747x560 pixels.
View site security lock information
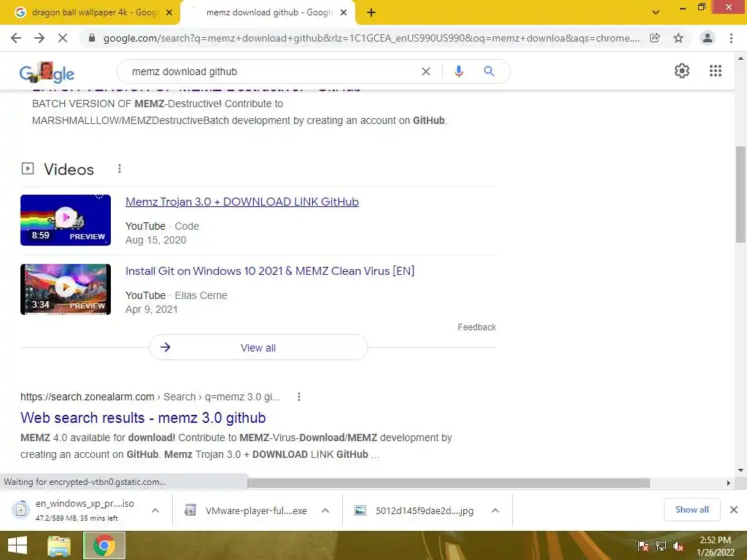(x=92, y=38)
